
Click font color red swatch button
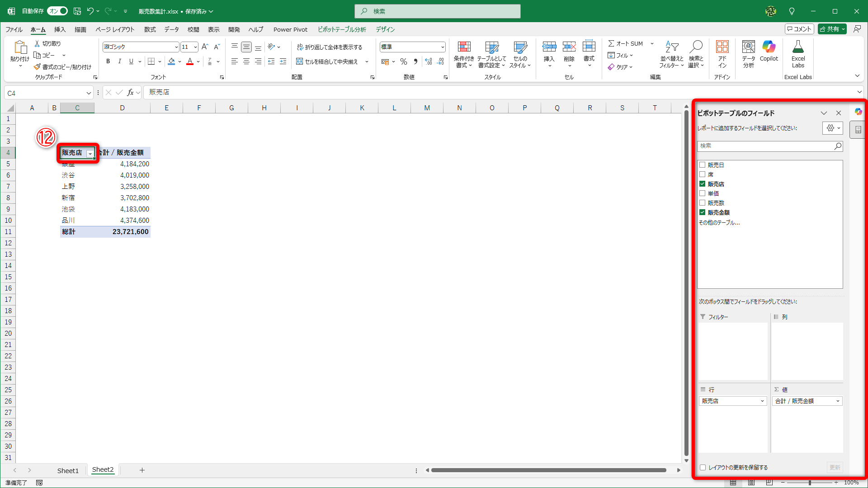[x=190, y=61]
